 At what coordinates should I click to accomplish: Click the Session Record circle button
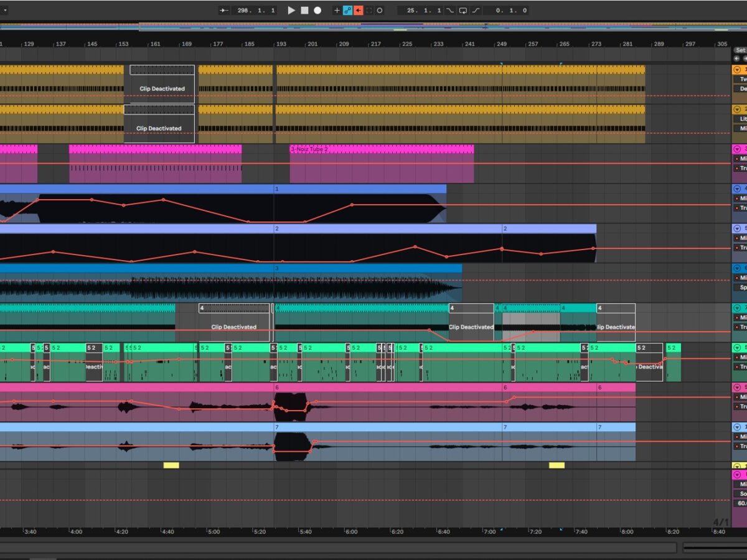pyautogui.click(x=380, y=11)
